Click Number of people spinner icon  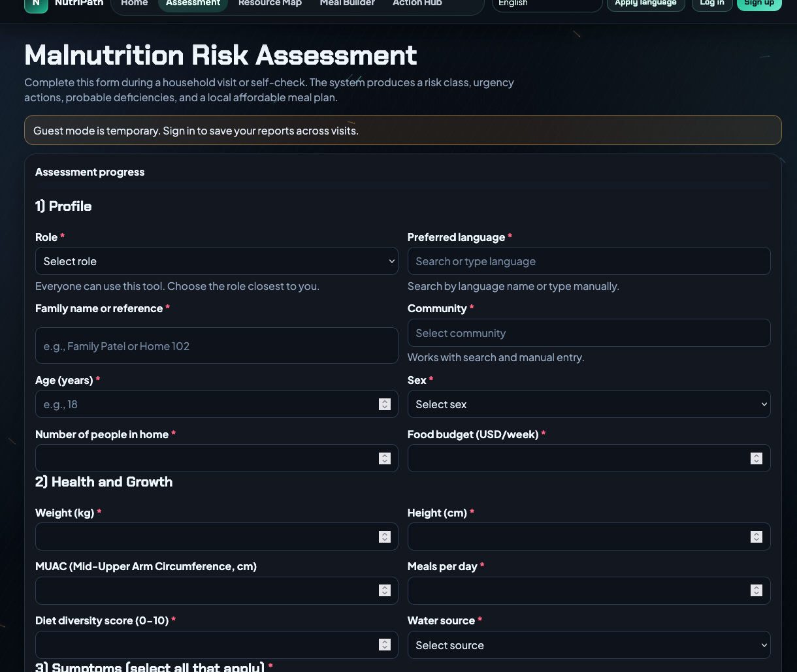tap(385, 458)
